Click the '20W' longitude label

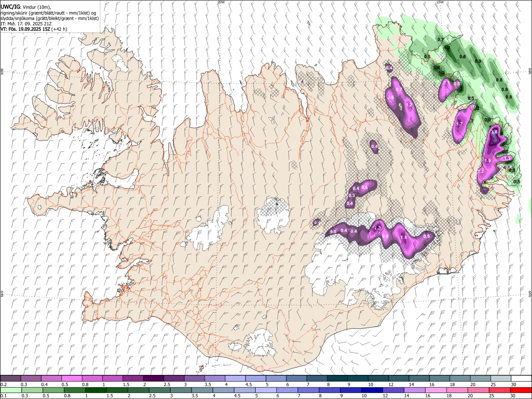pyautogui.click(x=221, y=2)
